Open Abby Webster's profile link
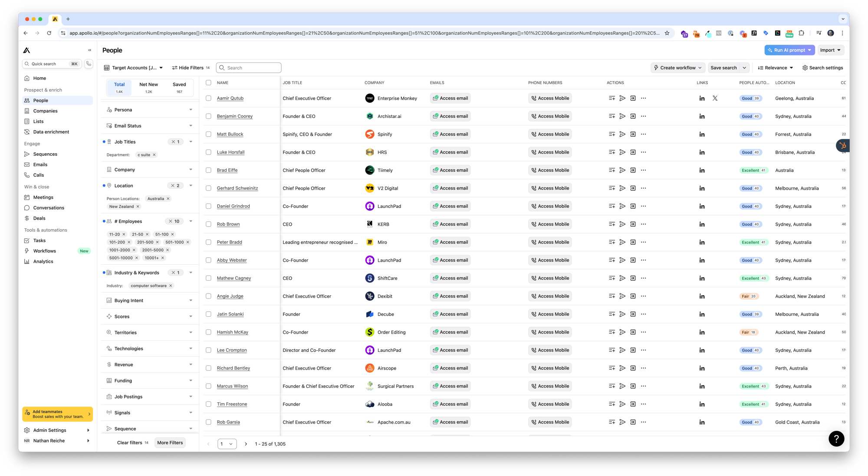The width and height of the screenshot is (868, 476). [232, 260]
